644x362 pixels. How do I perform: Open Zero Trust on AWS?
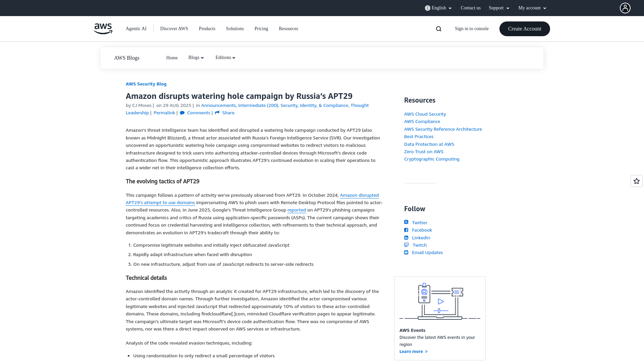coord(424,152)
